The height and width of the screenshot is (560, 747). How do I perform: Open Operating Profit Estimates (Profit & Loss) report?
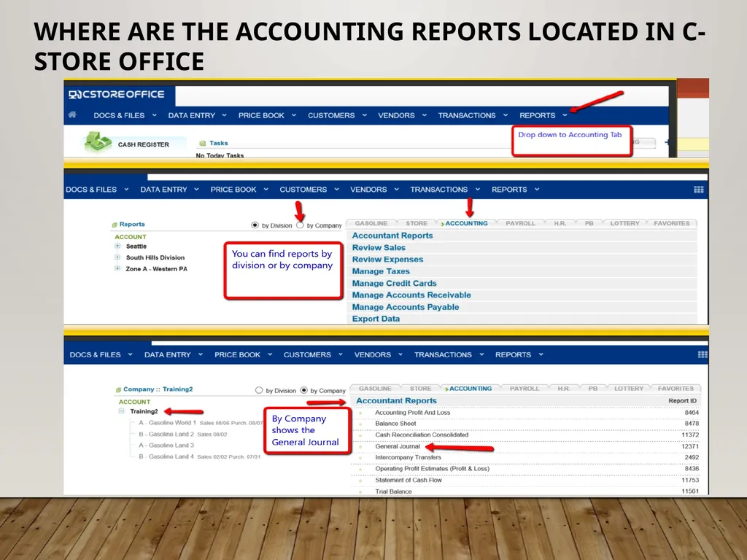432,469
